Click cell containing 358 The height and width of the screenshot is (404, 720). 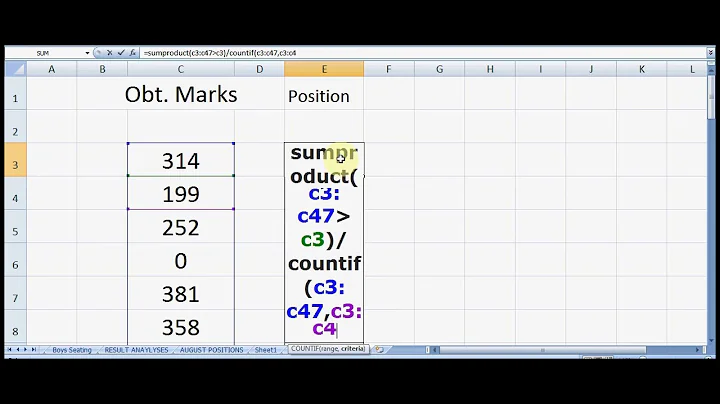tap(181, 326)
